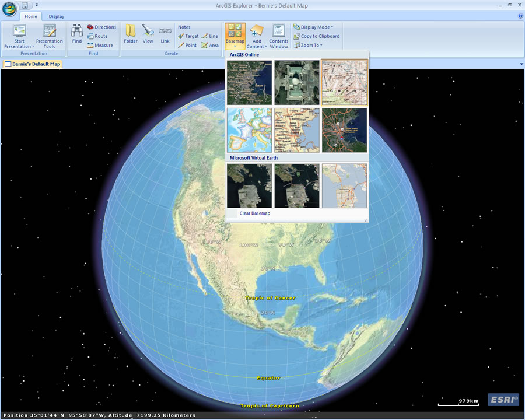Viewport: 525px width, 420px height.
Task: Select the Area note tool
Action: click(x=210, y=45)
